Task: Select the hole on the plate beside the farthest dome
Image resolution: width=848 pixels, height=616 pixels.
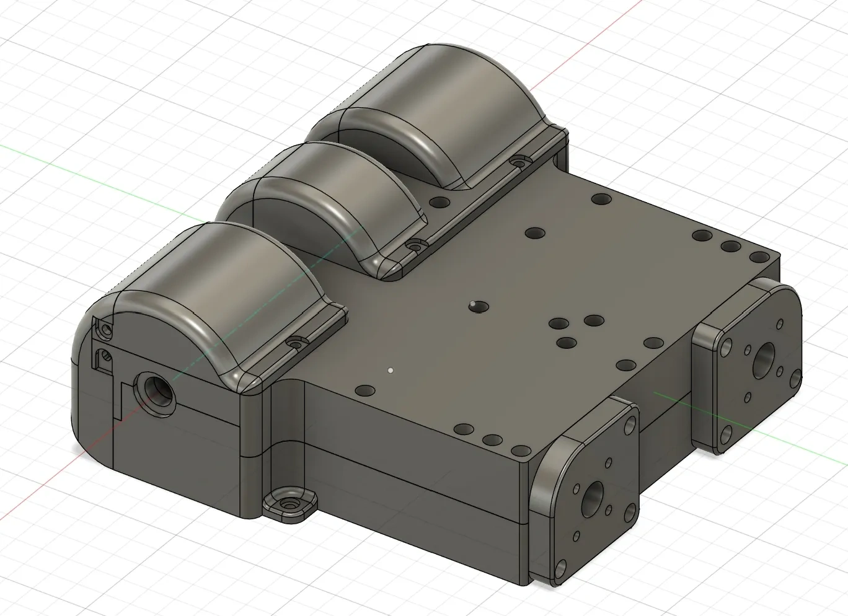Action: 441,203
